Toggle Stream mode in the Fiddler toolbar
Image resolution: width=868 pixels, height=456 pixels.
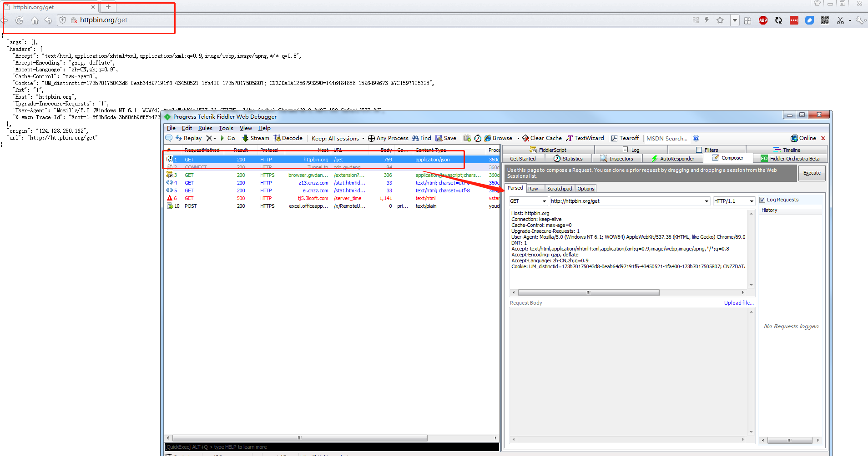point(256,138)
